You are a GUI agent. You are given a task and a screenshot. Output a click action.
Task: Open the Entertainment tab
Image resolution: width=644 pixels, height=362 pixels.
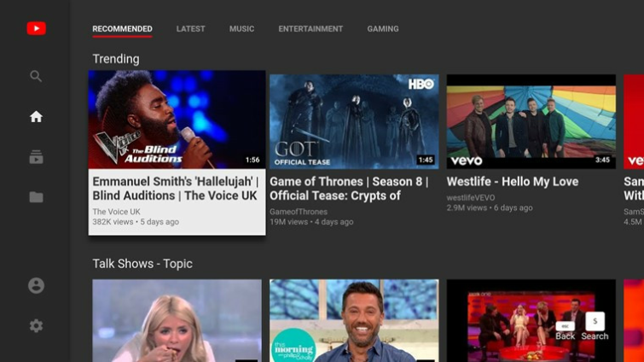310,29
